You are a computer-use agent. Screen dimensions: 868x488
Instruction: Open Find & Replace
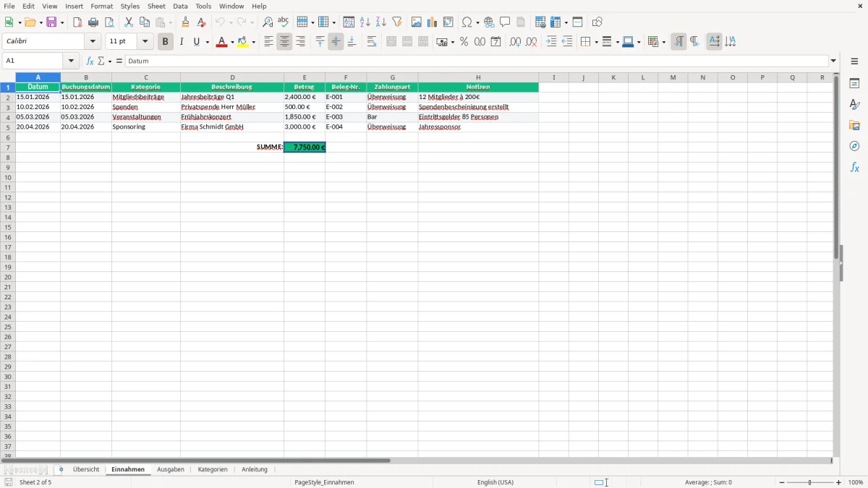pyautogui.click(x=268, y=22)
